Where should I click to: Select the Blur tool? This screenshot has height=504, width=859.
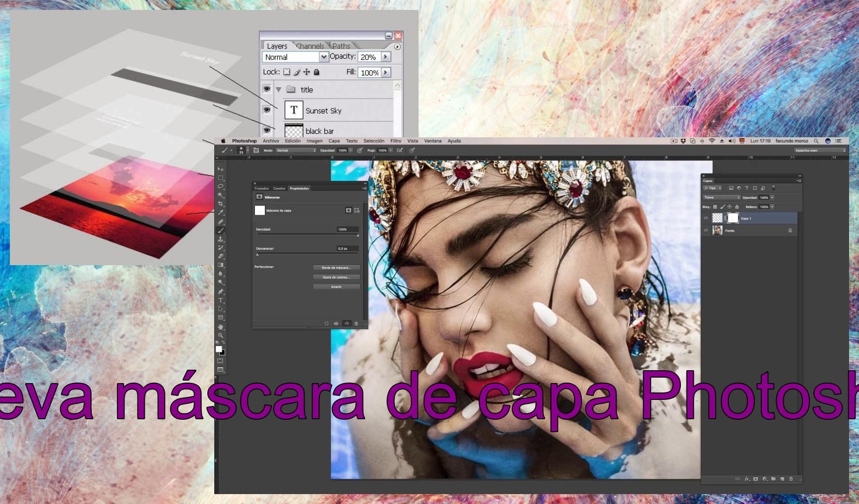221,274
